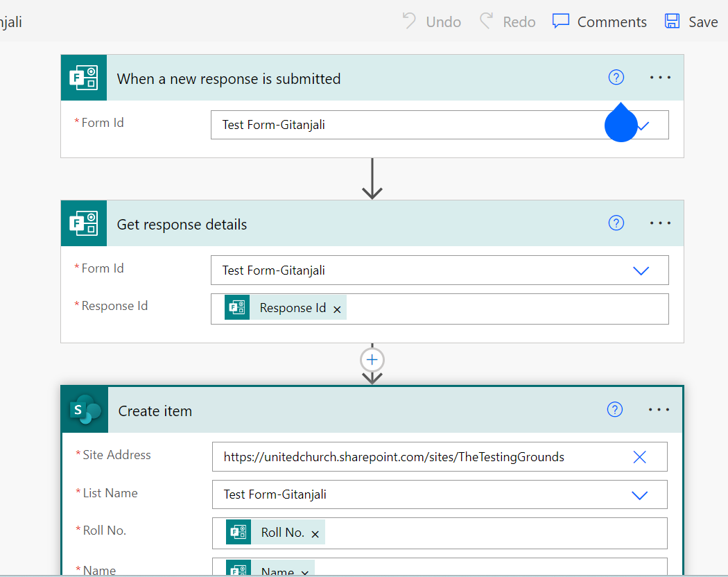728x577 pixels.
Task: Open more options menu for trigger step
Action: click(x=660, y=78)
